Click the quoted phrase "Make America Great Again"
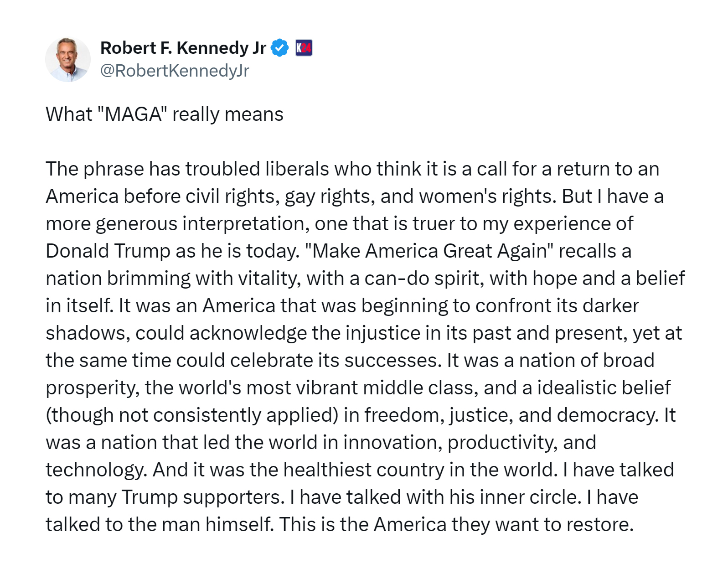Image resolution: width=728 pixels, height=579 pixels. (x=429, y=251)
